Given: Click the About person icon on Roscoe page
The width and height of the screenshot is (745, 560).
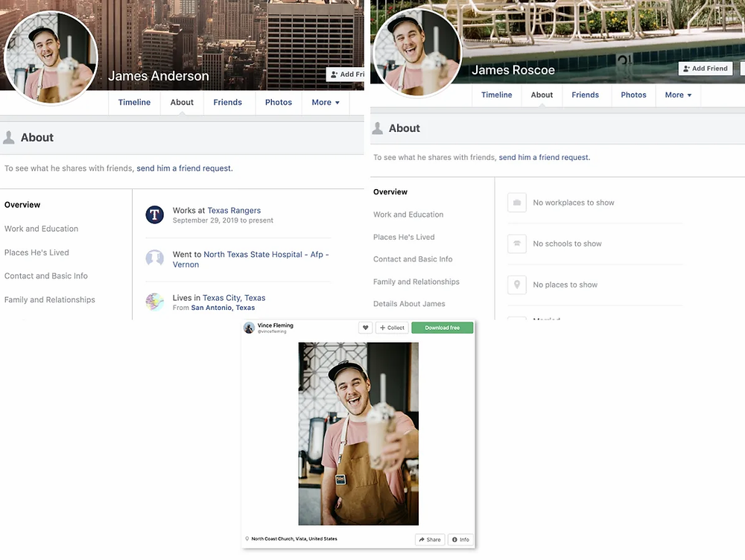Looking at the screenshot, I should (x=377, y=128).
